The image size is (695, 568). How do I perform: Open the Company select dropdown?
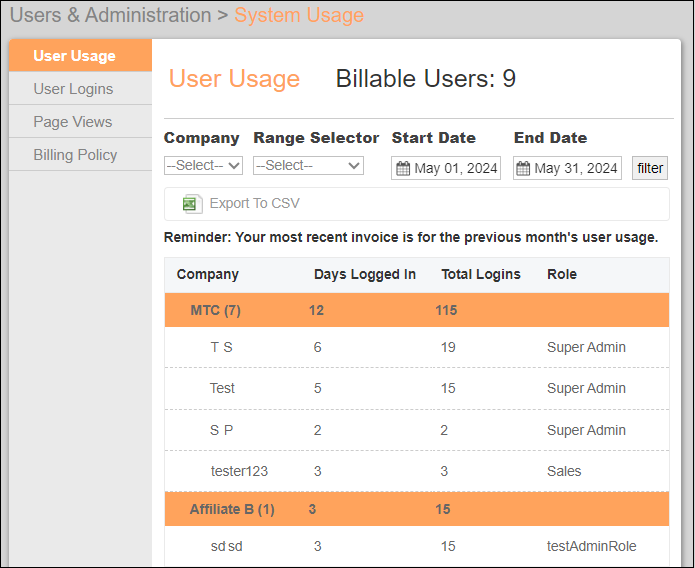[203, 166]
